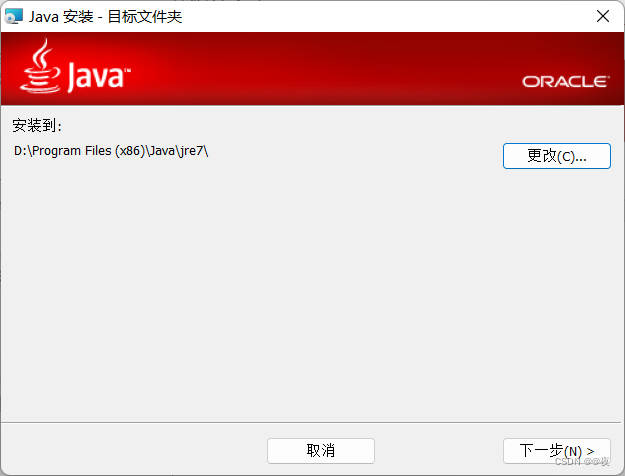Viewport: 625px width, 476px height.
Task: Click the installer icon in title bar
Action: click(14, 16)
